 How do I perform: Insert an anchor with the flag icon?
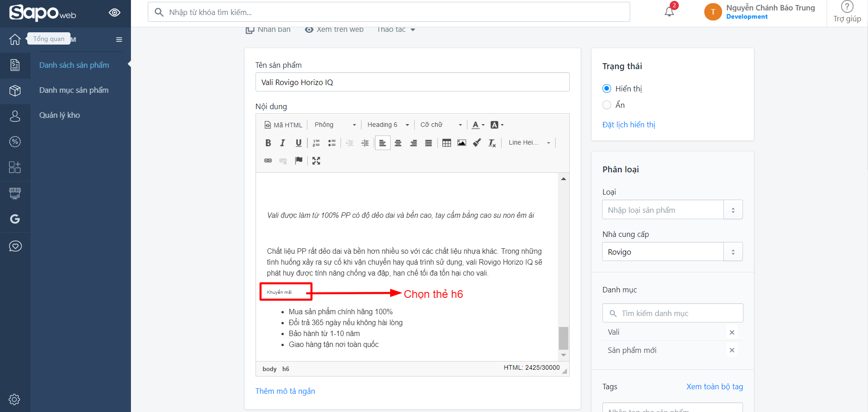(x=299, y=161)
